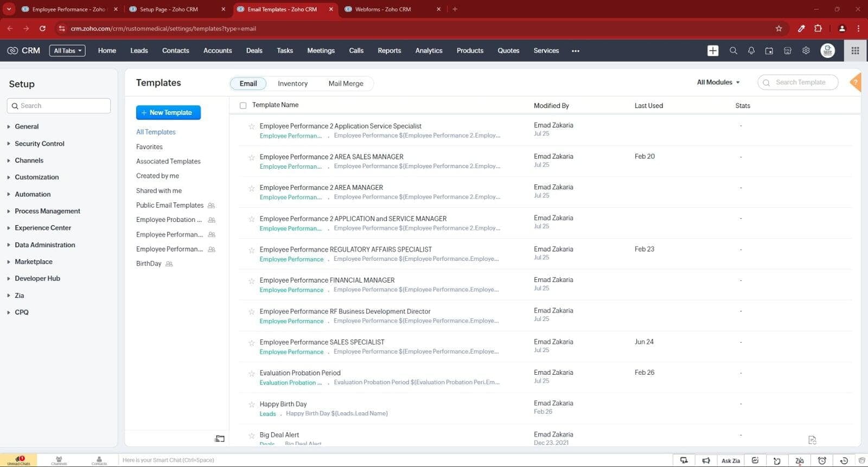Click the shared icon next to BirthDay folder
The width and height of the screenshot is (868, 467).
pyautogui.click(x=169, y=264)
